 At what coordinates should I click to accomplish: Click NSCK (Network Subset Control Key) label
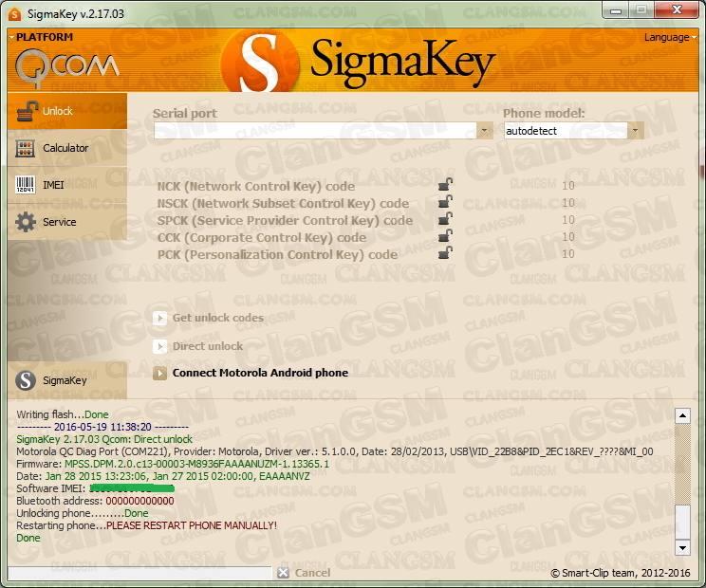click(283, 203)
